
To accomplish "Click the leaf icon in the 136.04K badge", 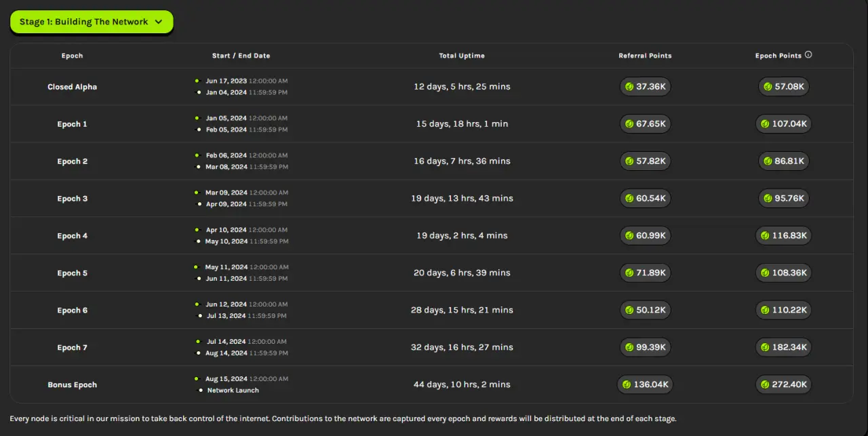I will (x=627, y=385).
